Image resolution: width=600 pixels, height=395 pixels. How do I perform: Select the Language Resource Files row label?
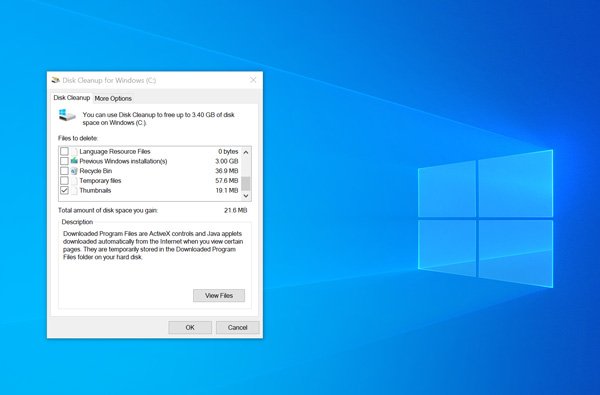115,152
